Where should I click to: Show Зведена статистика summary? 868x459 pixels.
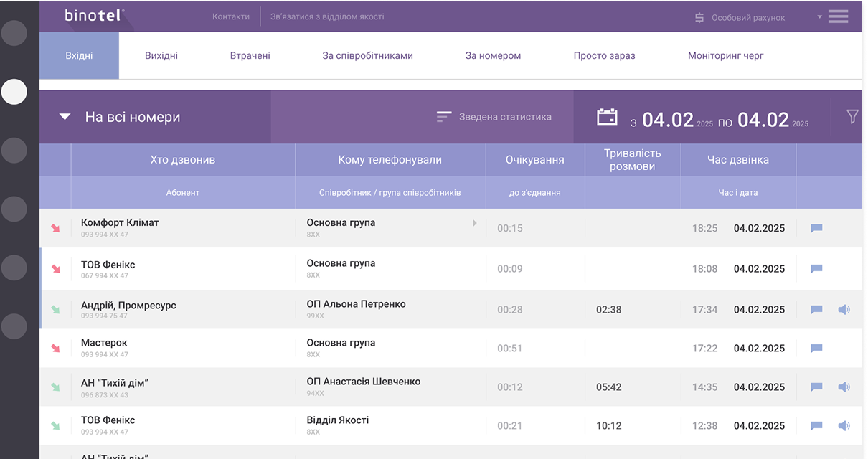pos(494,117)
